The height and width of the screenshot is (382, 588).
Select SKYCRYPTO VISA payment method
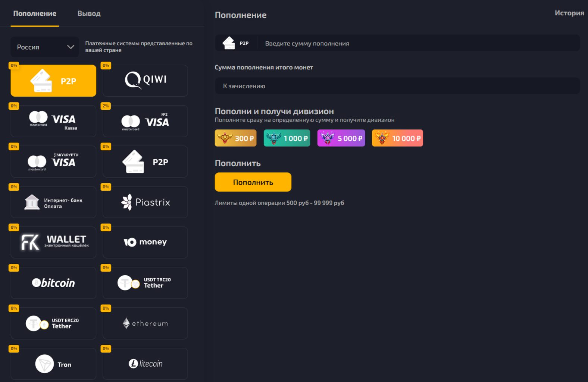click(53, 162)
